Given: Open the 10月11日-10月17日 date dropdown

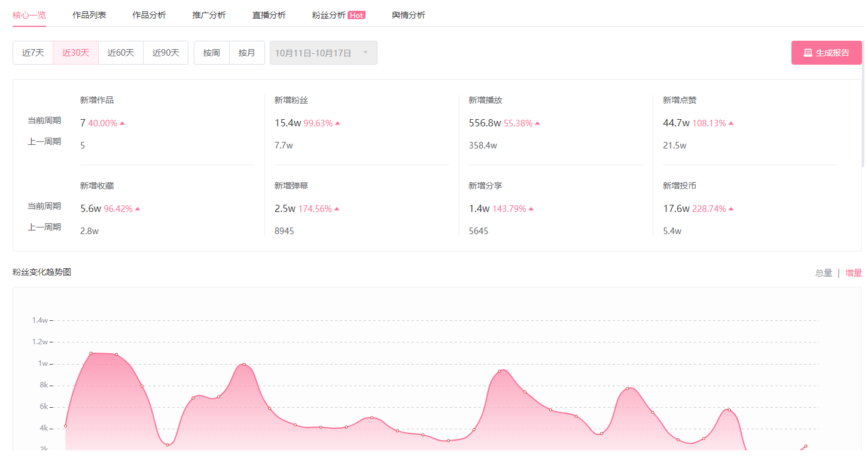Looking at the screenshot, I should pyautogui.click(x=324, y=53).
